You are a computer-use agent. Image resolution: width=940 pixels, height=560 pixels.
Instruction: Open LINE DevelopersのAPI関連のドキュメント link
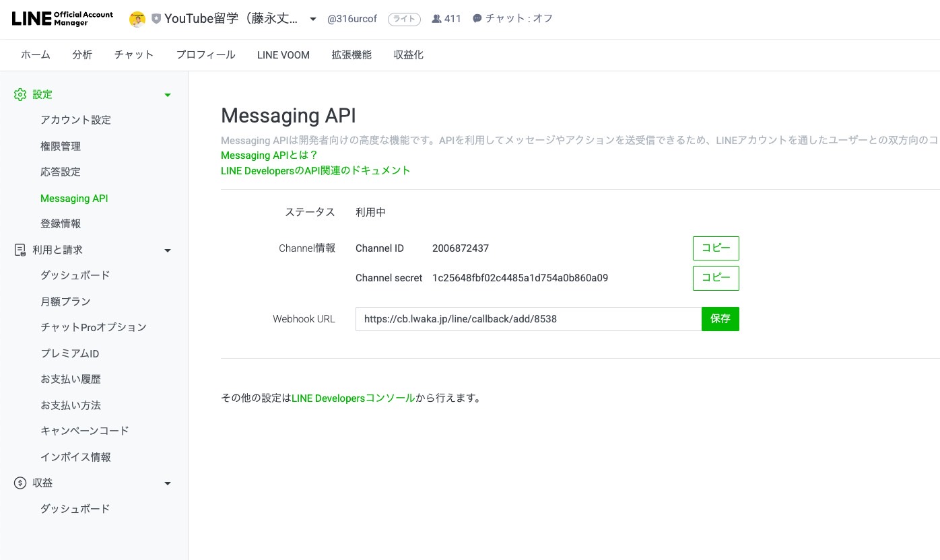coord(316,171)
